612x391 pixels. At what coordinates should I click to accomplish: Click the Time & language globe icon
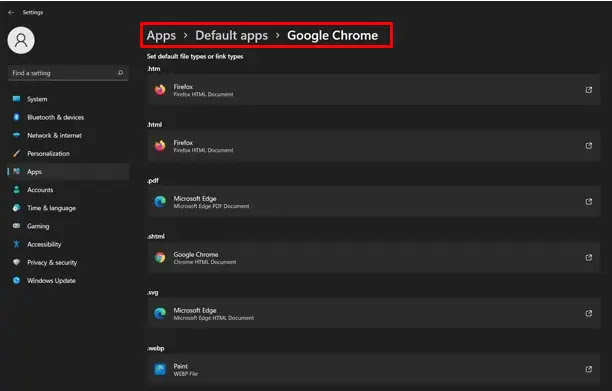[16, 208]
